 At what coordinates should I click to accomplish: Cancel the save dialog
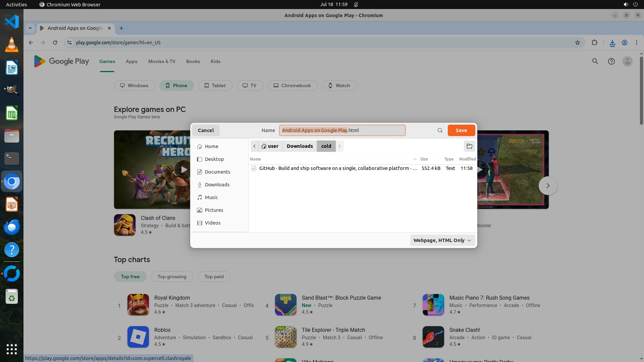click(x=206, y=130)
